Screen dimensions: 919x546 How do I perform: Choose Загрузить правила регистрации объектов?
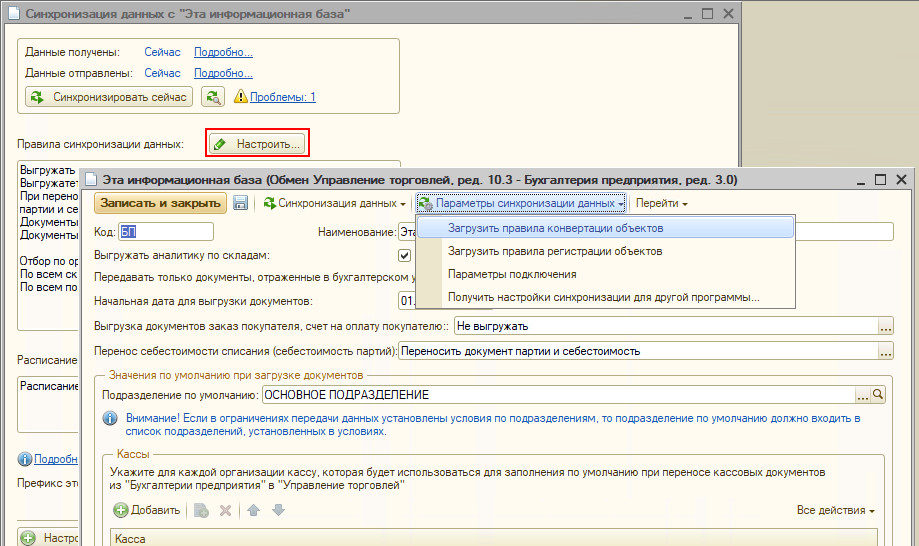(555, 251)
